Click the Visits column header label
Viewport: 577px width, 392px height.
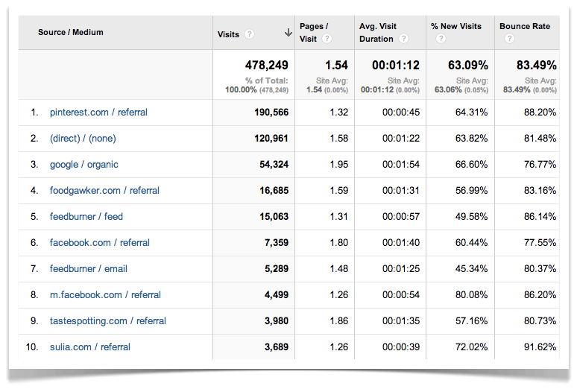[x=228, y=34]
